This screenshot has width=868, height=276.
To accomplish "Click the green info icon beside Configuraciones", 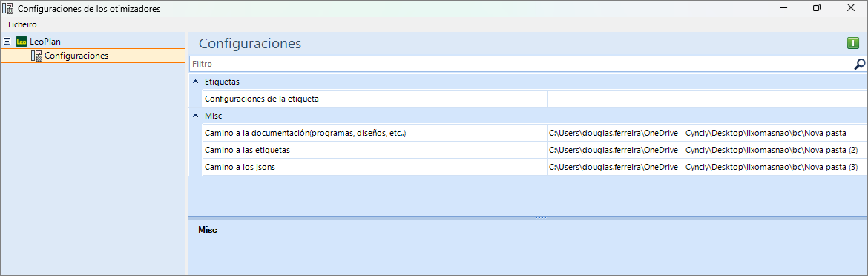I will (853, 44).
